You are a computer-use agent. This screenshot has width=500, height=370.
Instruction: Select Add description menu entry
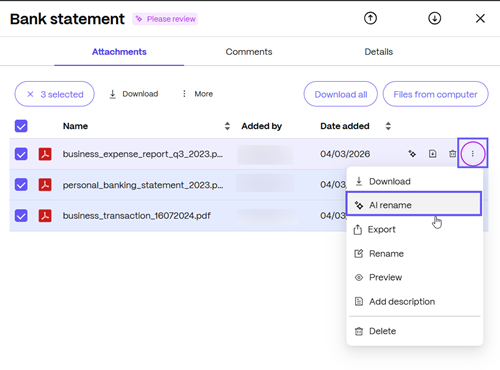tap(414, 302)
